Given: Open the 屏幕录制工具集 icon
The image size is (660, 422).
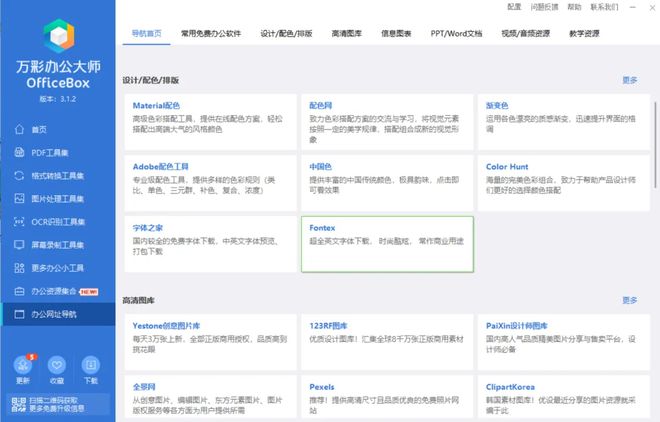Looking at the screenshot, I should [x=18, y=245].
